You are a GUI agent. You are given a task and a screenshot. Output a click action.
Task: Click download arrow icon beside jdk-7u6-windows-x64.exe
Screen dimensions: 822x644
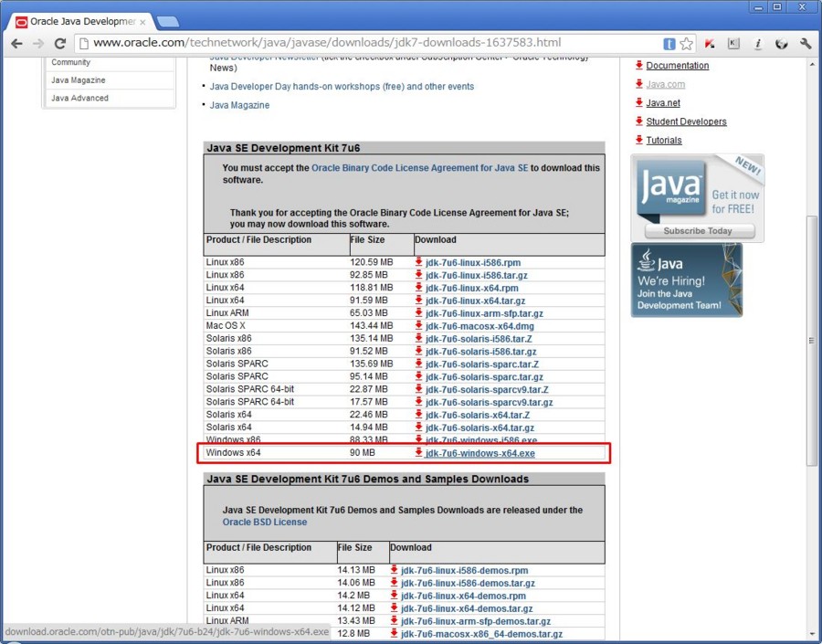coord(418,452)
